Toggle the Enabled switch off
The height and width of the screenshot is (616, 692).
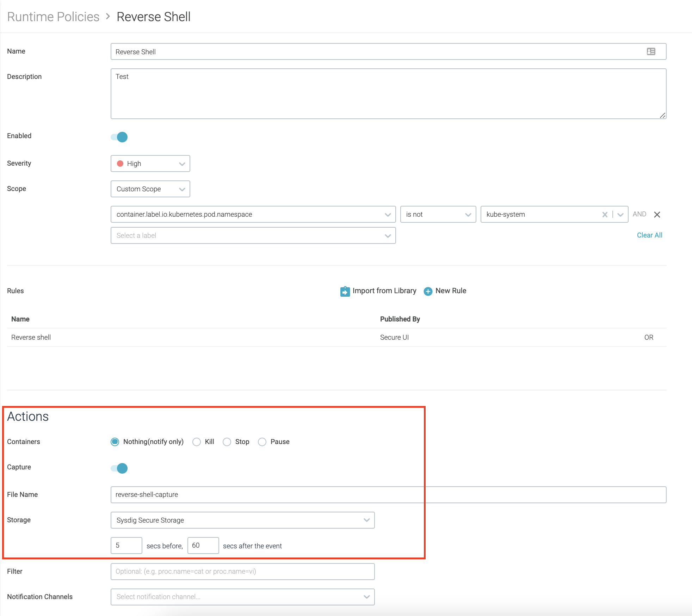pyautogui.click(x=119, y=137)
